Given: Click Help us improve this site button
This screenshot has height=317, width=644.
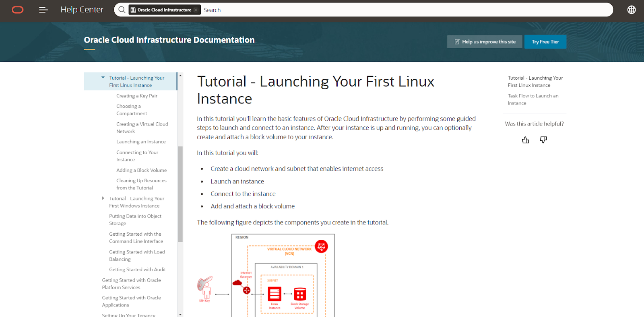Looking at the screenshot, I should tap(485, 42).
